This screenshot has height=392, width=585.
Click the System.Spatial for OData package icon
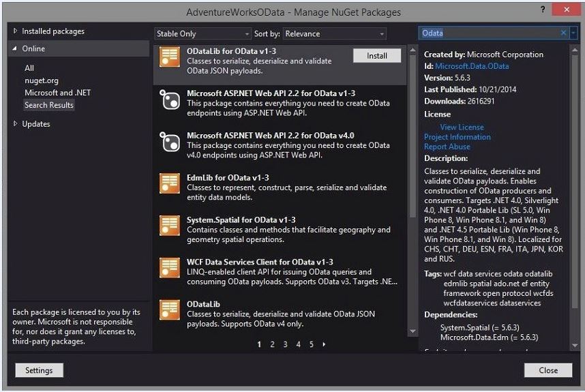point(170,226)
